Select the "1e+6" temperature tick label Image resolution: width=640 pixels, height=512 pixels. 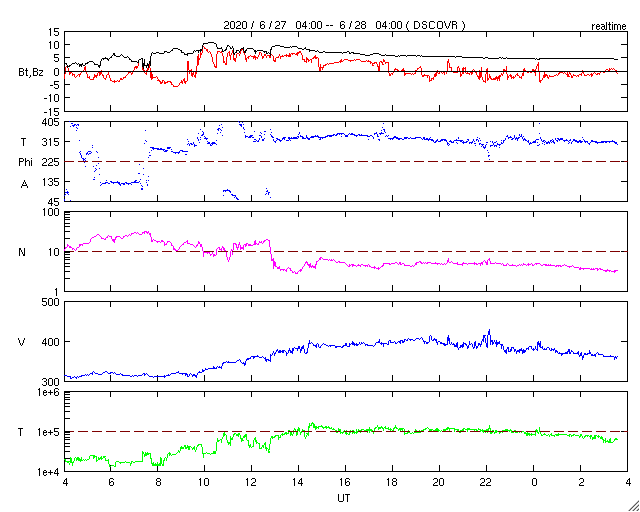[48, 392]
